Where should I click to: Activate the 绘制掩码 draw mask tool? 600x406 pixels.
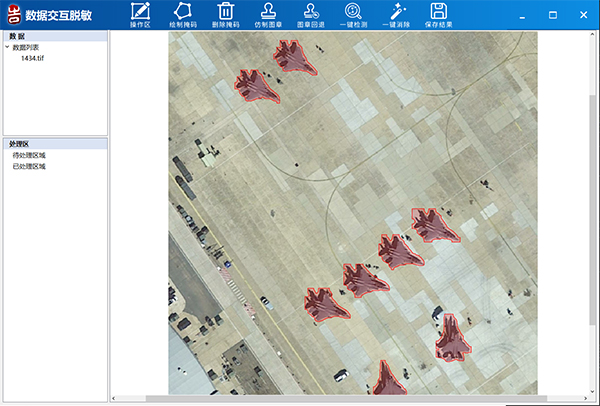click(x=184, y=14)
